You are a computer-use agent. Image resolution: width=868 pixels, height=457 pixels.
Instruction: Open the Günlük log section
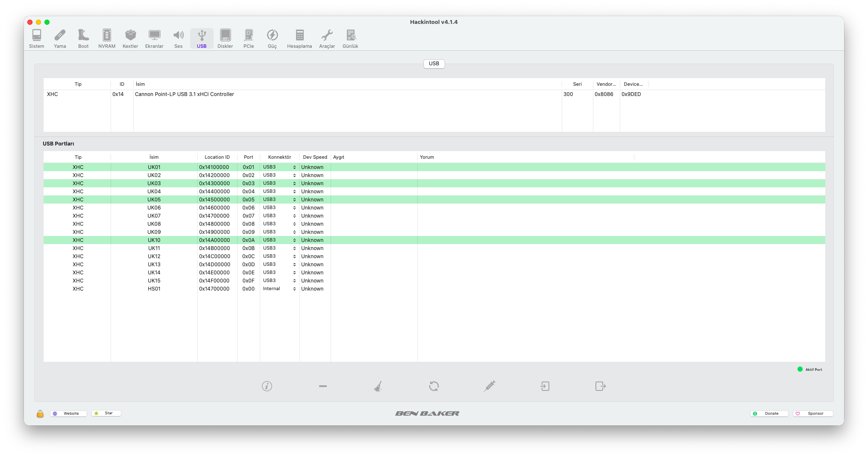(x=350, y=39)
